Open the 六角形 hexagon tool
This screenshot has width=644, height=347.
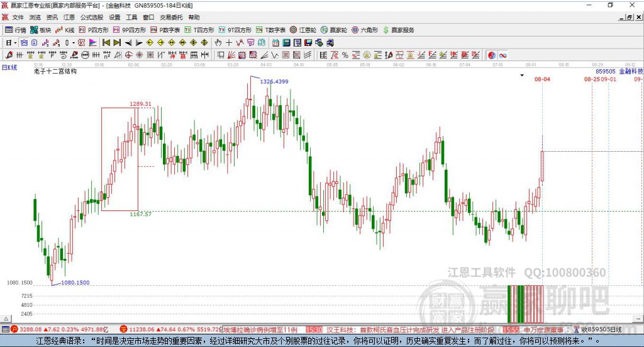click(x=365, y=30)
